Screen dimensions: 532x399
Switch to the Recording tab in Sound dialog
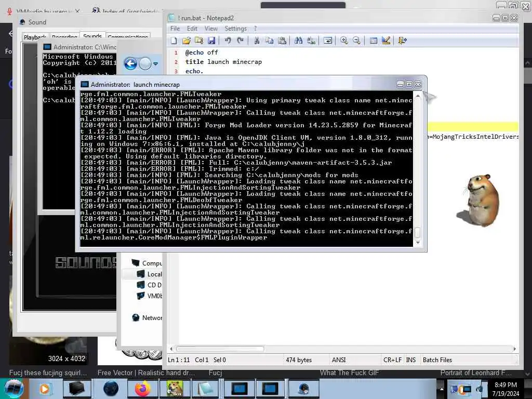[x=64, y=37]
